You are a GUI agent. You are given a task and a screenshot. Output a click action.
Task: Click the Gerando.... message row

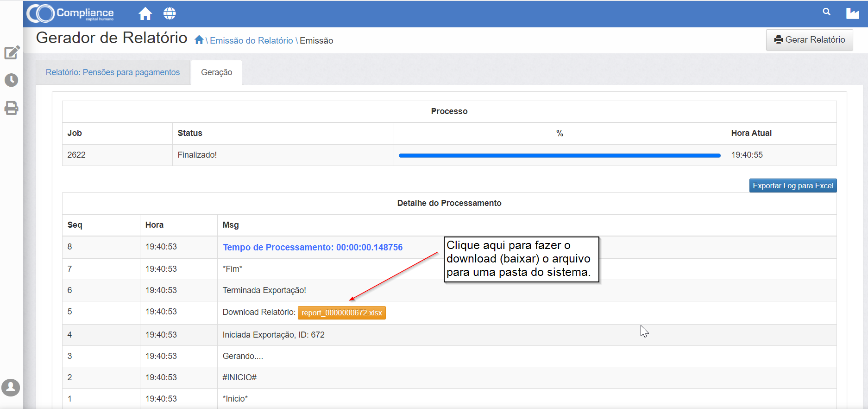[449, 356]
